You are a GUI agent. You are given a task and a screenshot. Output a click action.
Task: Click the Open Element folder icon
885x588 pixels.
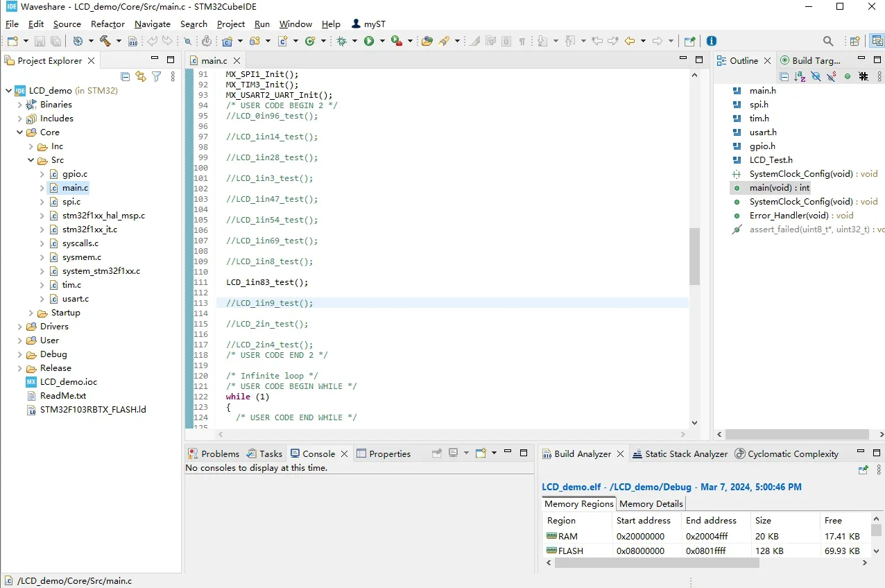pos(427,41)
